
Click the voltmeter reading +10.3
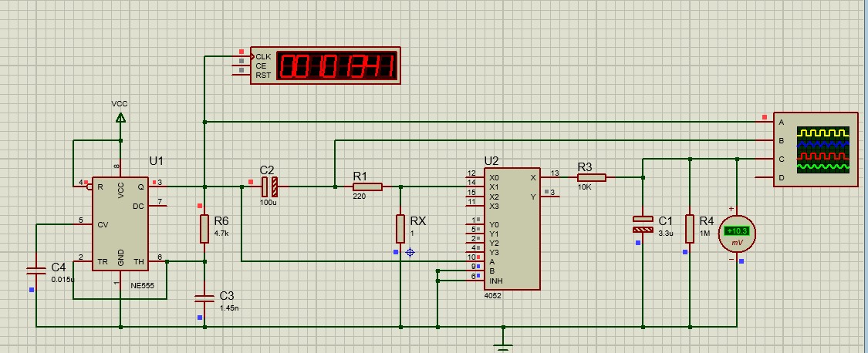[x=737, y=230]
